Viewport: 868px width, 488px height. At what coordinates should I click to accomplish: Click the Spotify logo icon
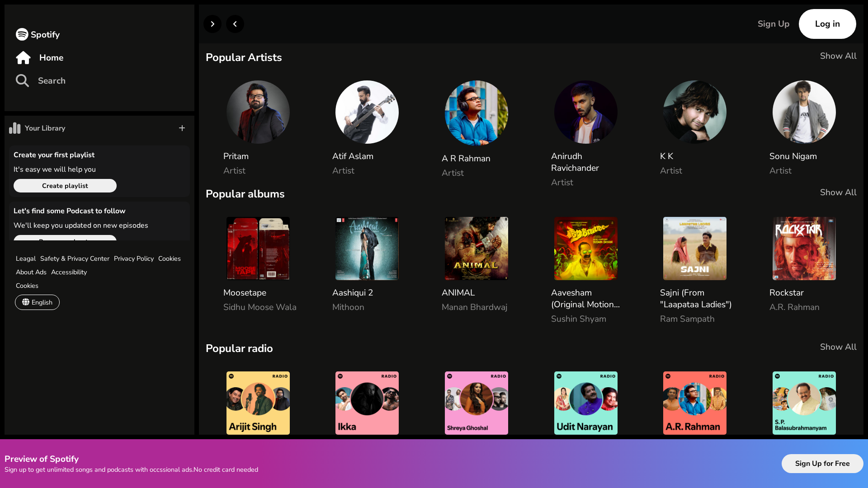(22, 34)
